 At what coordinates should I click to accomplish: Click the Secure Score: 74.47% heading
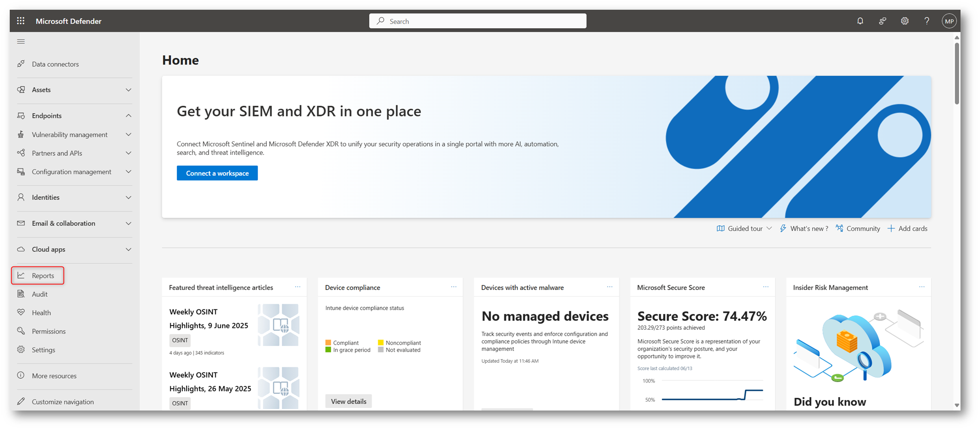(702, 316)
